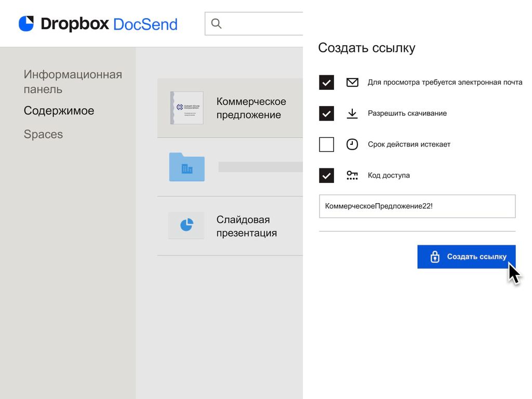Open the blue folder in the content list

187,166
